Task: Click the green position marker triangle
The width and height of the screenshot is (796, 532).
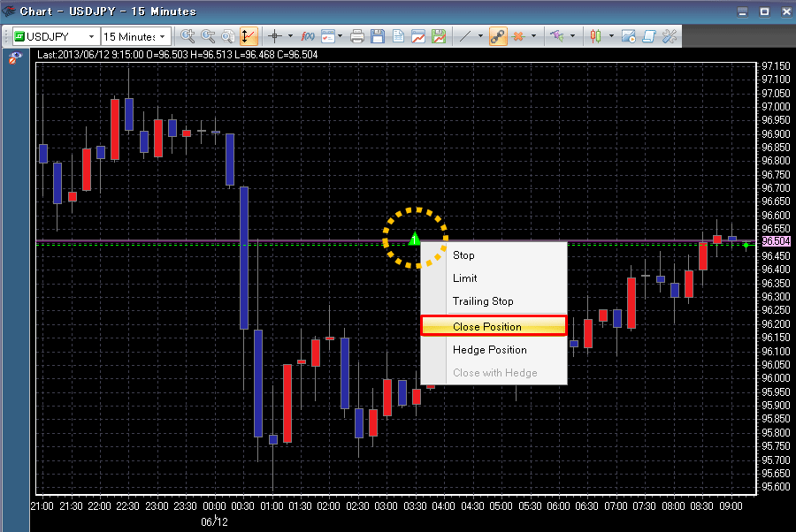Action: [x=415, y=239]
